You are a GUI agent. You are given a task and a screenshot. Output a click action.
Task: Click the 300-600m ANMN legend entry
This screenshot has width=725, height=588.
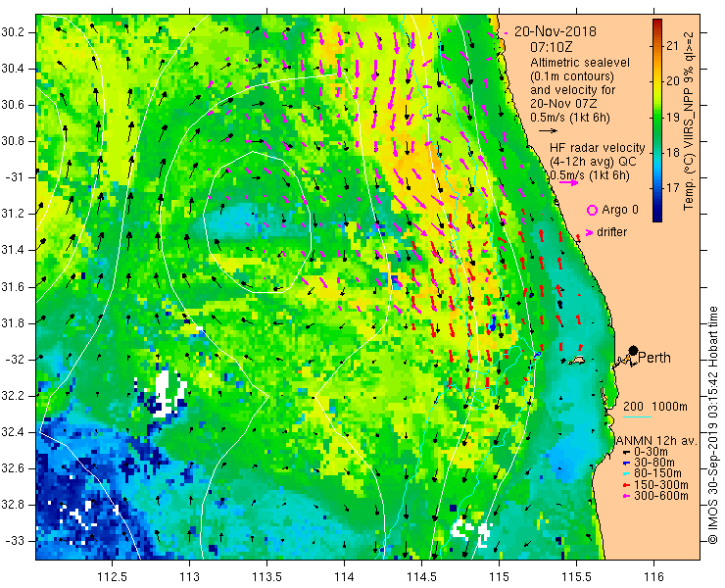pyautogui.click(x=654, y=496)
